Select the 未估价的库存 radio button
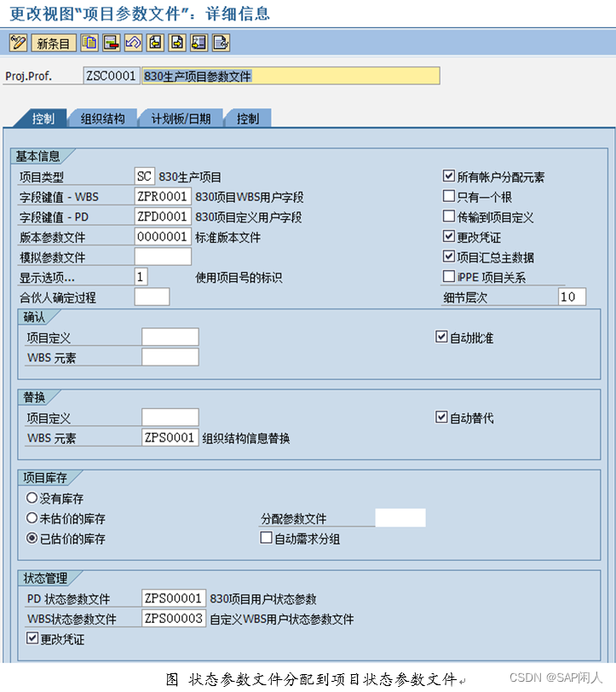 32,517
